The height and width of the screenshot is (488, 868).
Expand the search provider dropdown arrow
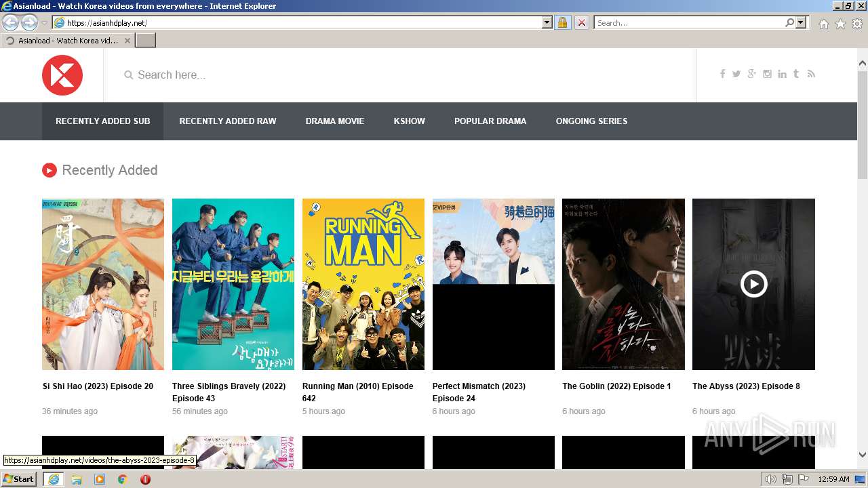tap(801, 23)
